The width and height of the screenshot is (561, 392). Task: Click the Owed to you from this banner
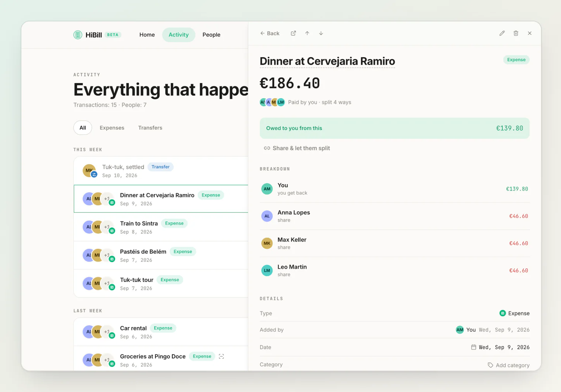tap(395, 128)
